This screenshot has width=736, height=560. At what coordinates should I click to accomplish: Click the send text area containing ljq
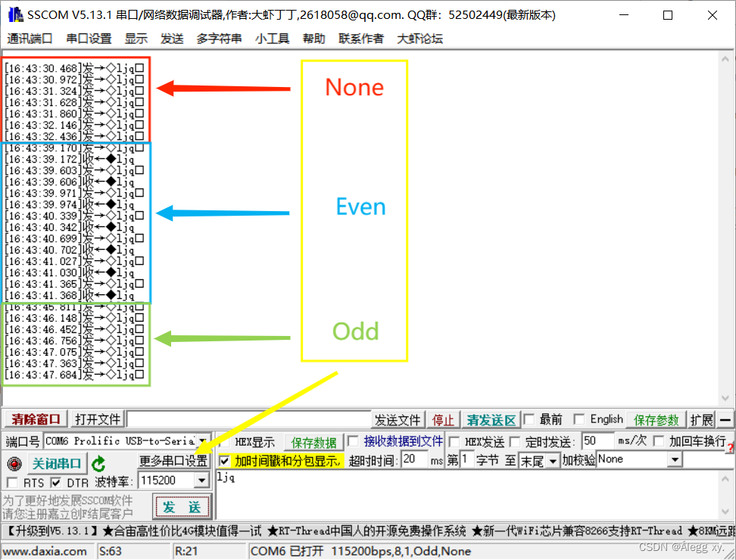coord(466,495)
